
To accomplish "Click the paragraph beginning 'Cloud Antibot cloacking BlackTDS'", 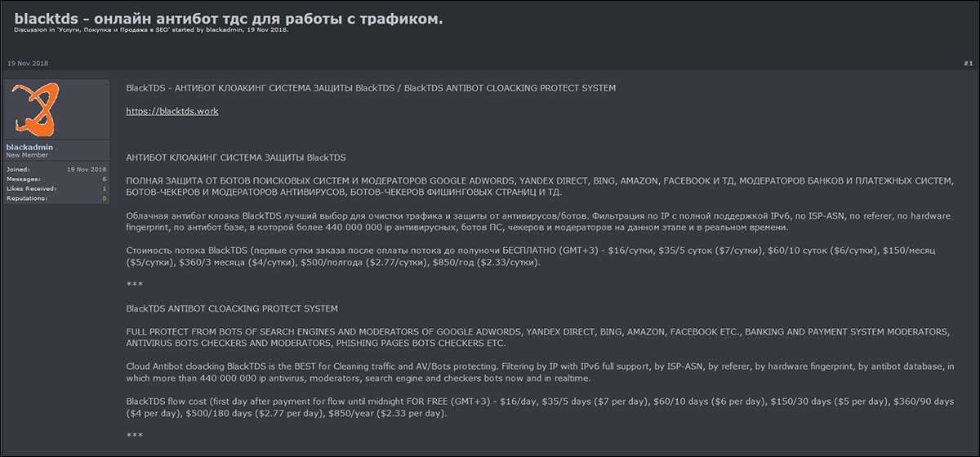I will [x=540, y=372].
